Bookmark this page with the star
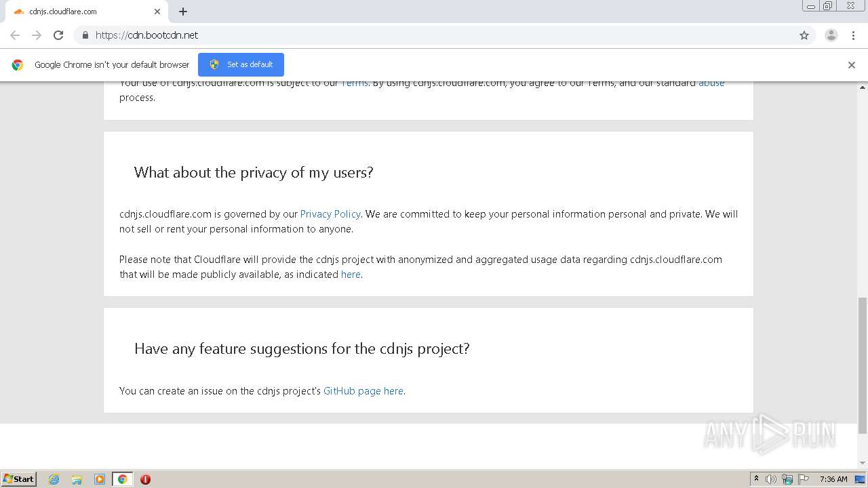This screenshot has height=488, width=868. (804, 35)
